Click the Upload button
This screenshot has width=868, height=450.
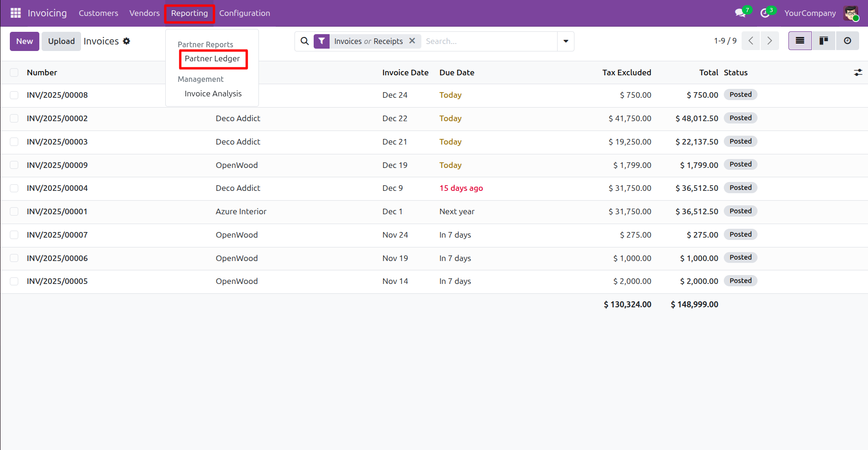(61, 41)
